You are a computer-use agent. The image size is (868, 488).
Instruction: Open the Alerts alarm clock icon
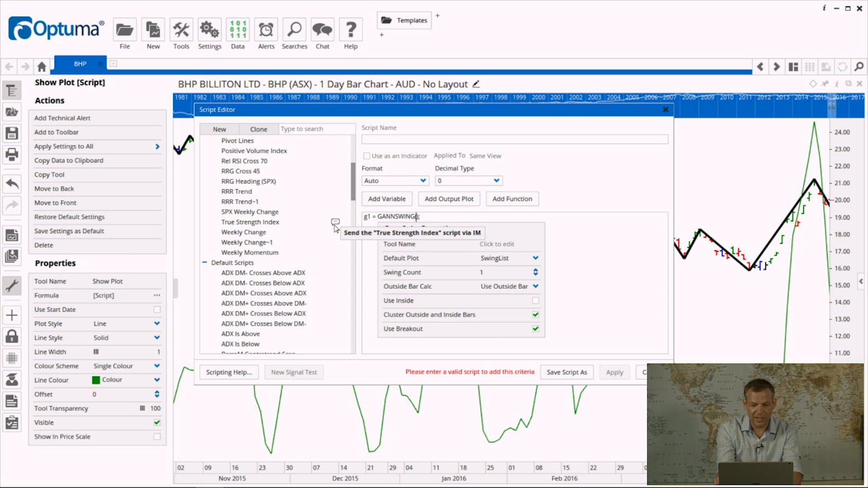(266, 30)
